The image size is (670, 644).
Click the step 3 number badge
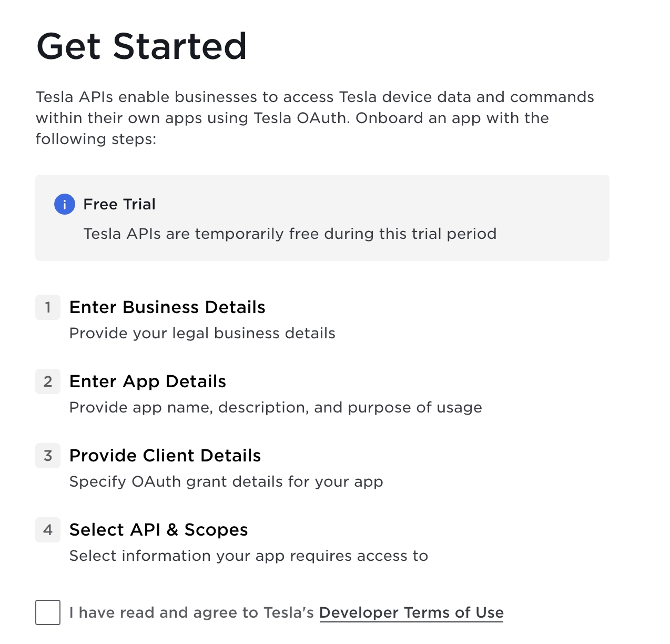coord(48,456)
